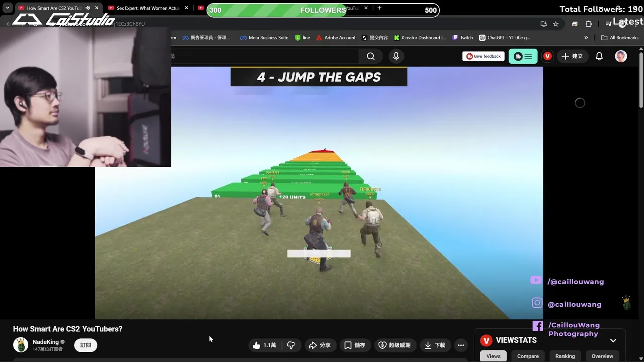Open the tab search dropdown arrow

coord(8,8)
